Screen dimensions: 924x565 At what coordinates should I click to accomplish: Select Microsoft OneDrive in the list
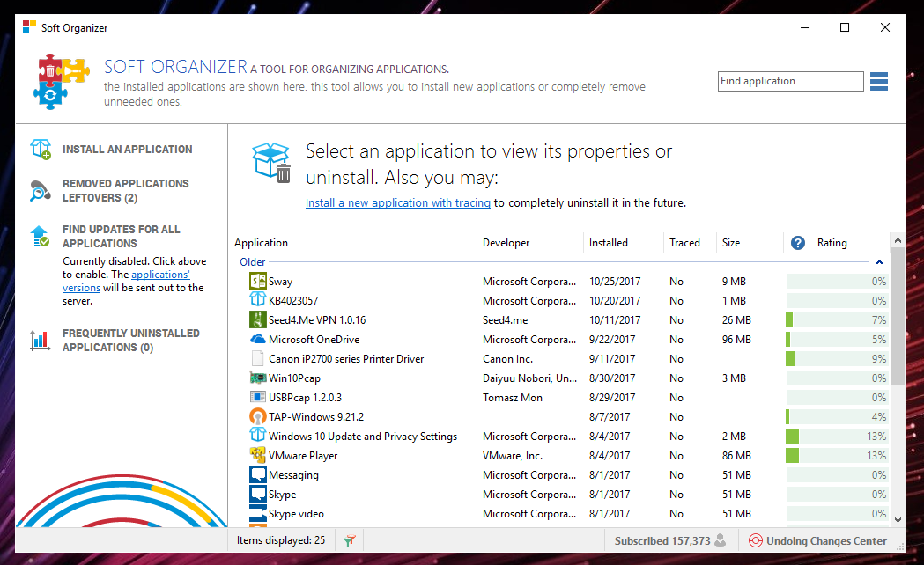(x=314, y=340)
